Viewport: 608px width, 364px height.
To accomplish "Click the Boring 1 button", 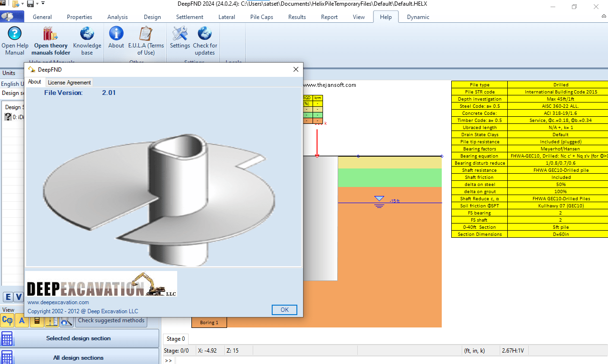I will (x=209, y=322).
